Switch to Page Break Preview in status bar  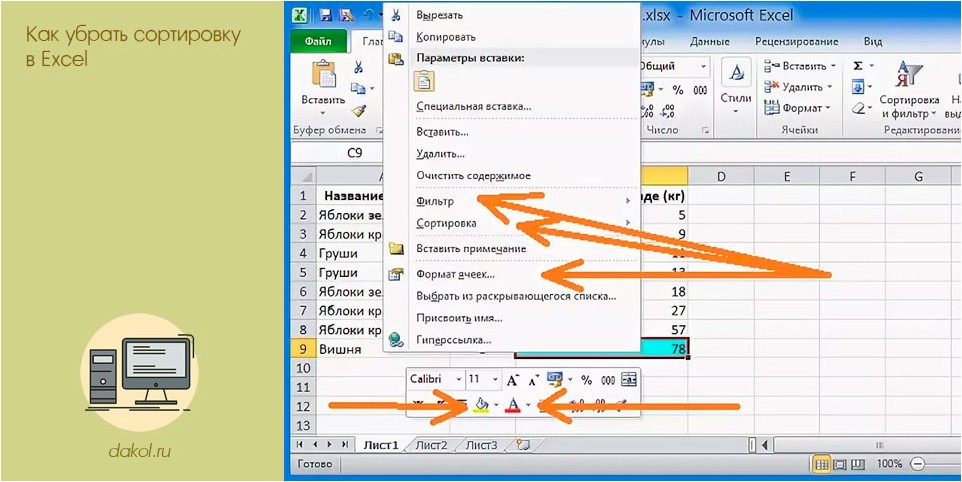tap(859, 464)
